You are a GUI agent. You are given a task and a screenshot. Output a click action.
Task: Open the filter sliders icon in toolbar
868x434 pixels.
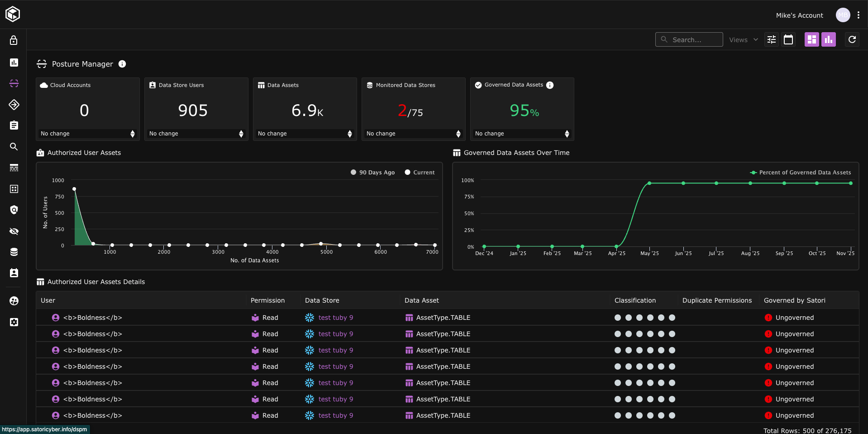[x=772, y=40]
